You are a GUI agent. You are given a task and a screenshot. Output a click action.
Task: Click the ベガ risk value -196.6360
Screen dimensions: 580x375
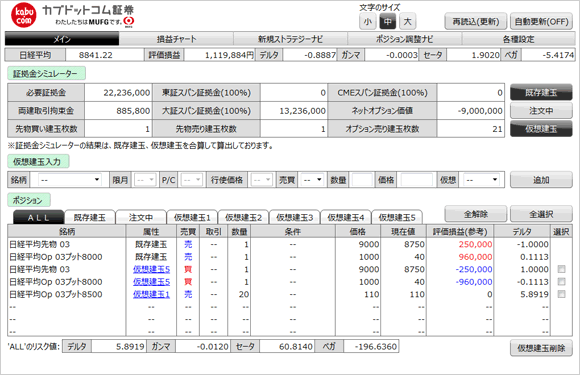[375, 347]
